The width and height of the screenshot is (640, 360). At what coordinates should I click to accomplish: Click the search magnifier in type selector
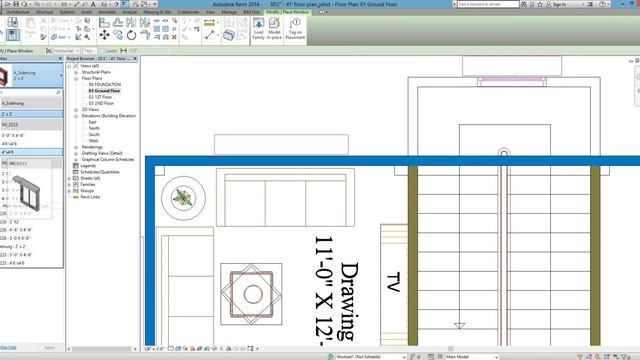pos(58,92)
